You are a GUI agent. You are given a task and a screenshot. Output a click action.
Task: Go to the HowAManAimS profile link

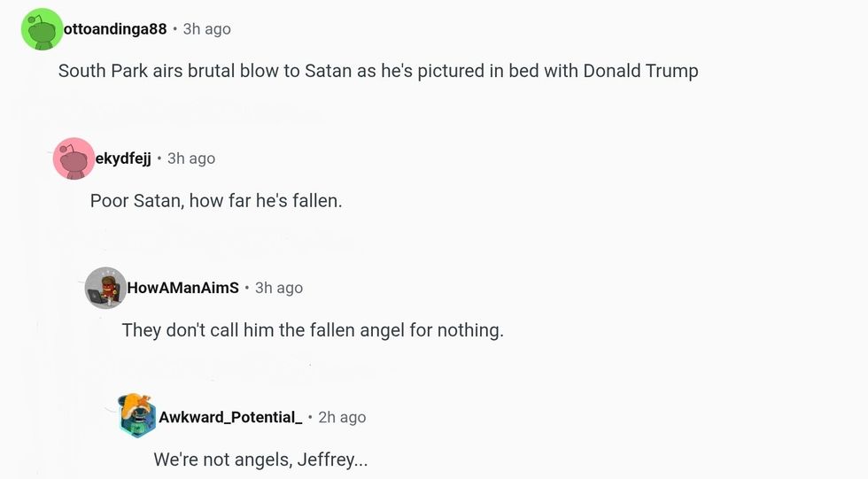click(183, 288)
